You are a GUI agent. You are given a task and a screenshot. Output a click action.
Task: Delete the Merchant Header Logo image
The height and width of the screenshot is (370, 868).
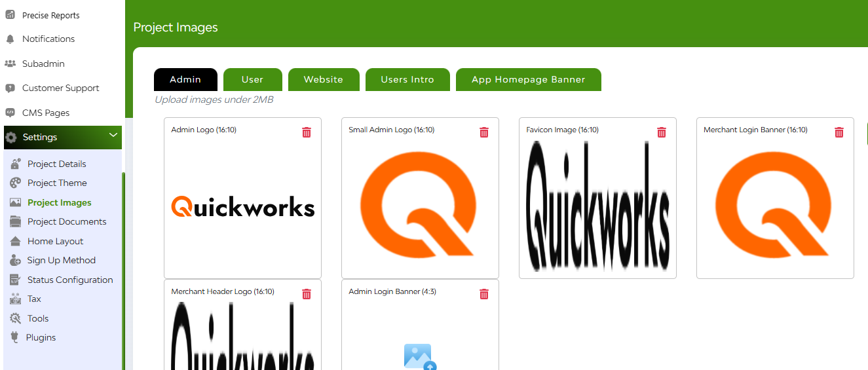tap(307, 294)
